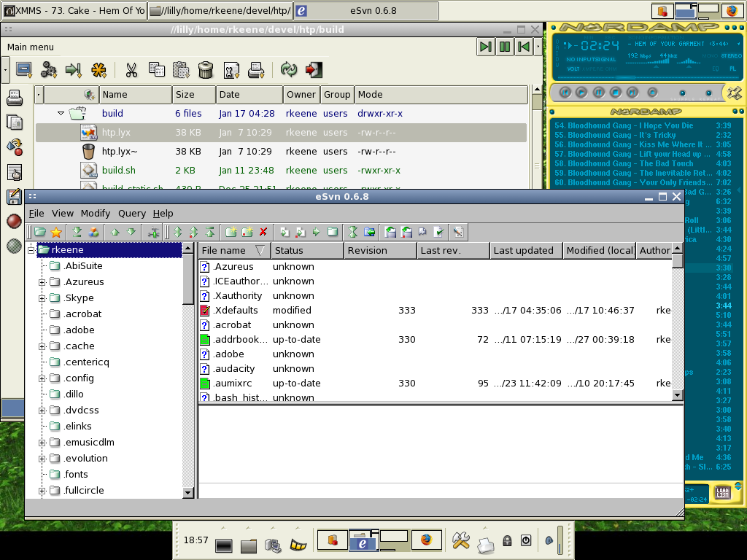Expand the .evolution folder in the tree
This screenshot has height=560, width=747.
coord(42,459)
